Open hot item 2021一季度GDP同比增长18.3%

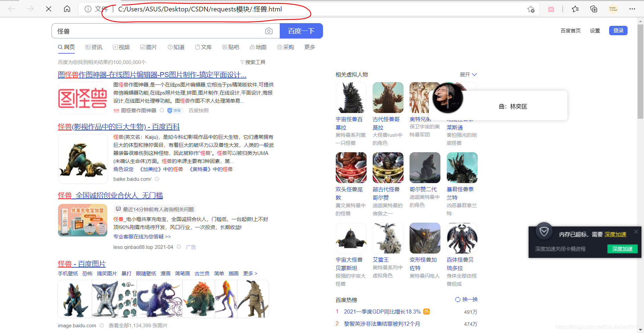coord(382,312)
